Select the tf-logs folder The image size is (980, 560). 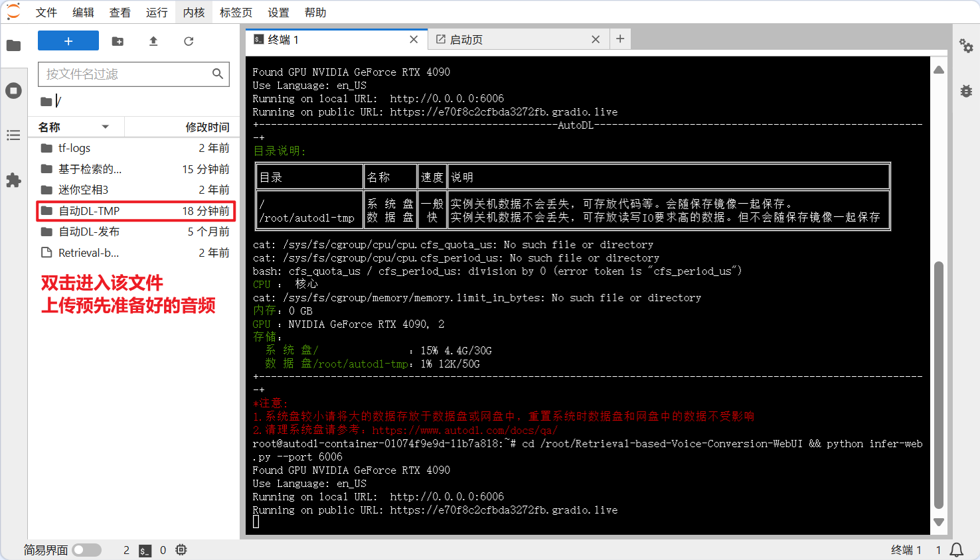click(135, 148)
